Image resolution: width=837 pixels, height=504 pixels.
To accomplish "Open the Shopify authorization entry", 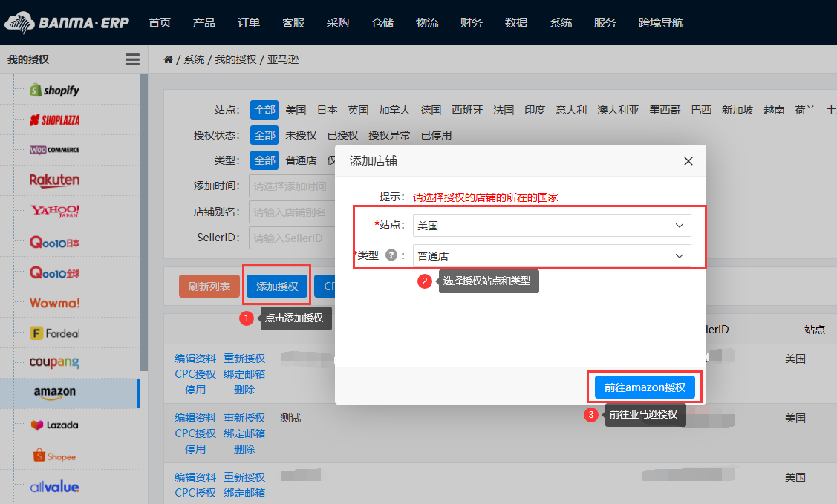I will (55, 90).
